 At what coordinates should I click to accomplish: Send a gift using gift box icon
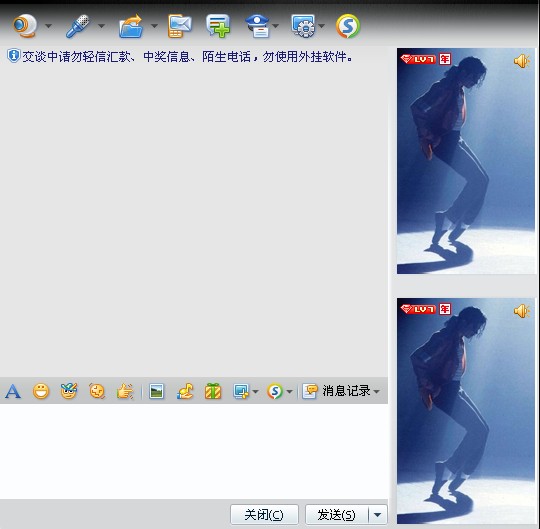pyautogui.click(x=213, y=391)
